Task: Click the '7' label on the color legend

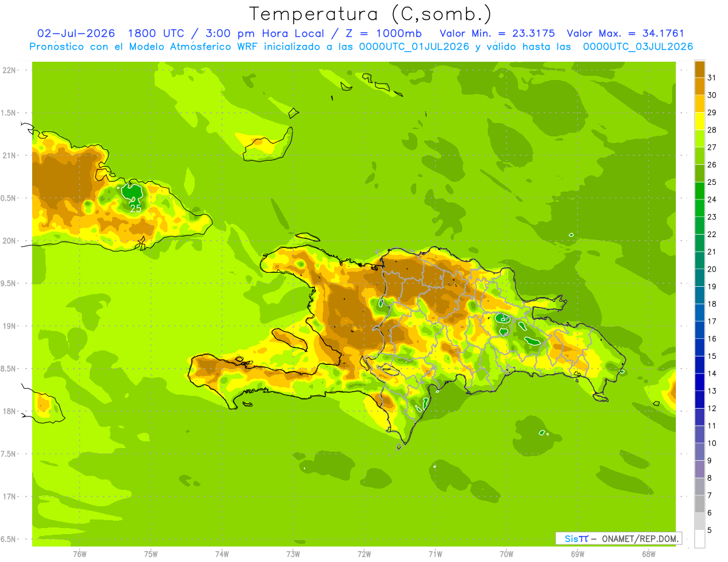Action: 710,496
